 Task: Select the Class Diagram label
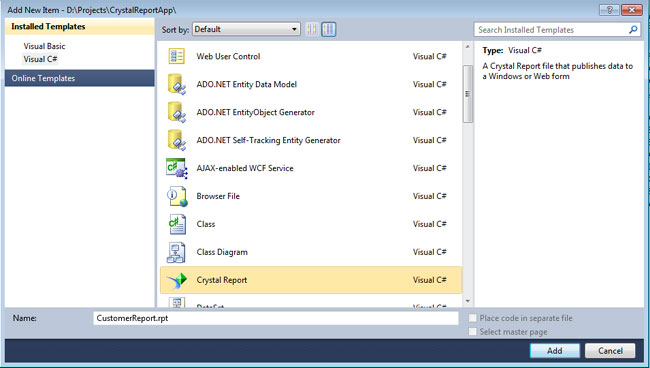[x=222, y=252]
